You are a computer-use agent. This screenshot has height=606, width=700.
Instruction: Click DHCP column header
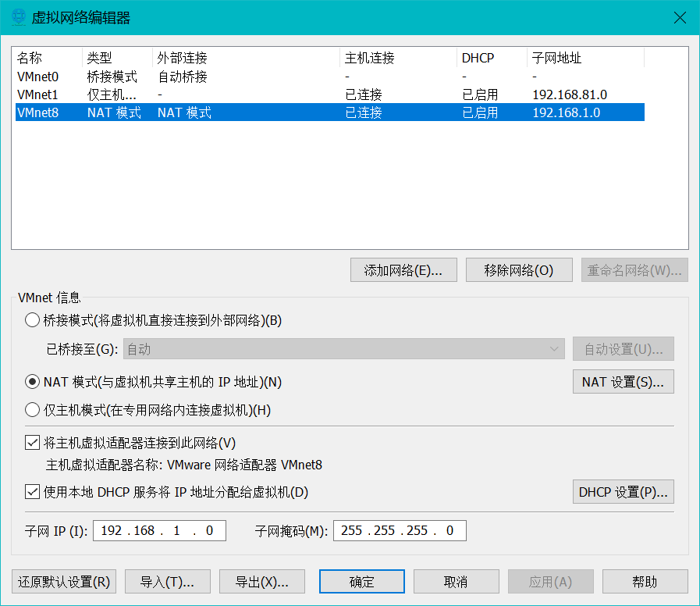[492, 58]
